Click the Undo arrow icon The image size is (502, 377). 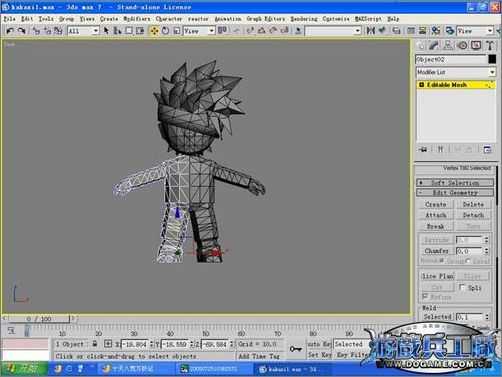(x=10, y=31)
